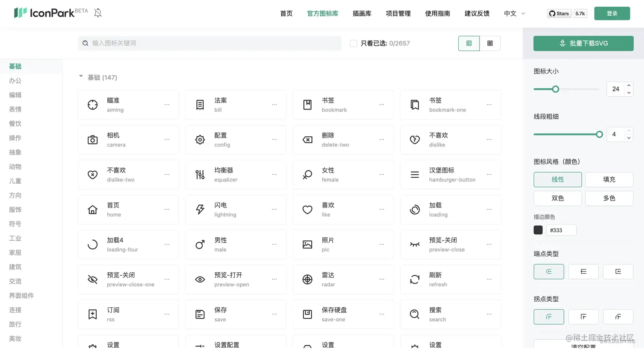Open the 描边颜色 color swatch
The width and height of the screenshot is (644, 352).
[x=538, y=230]
